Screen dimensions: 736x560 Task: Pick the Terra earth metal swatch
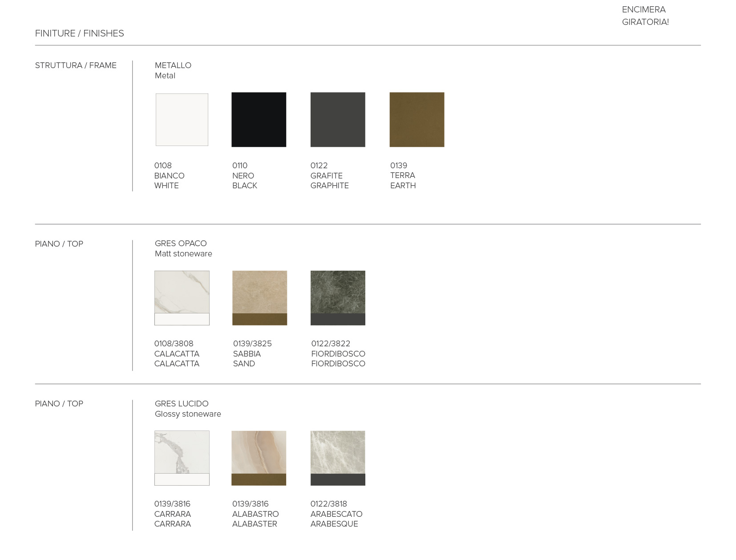click(417, 119)
